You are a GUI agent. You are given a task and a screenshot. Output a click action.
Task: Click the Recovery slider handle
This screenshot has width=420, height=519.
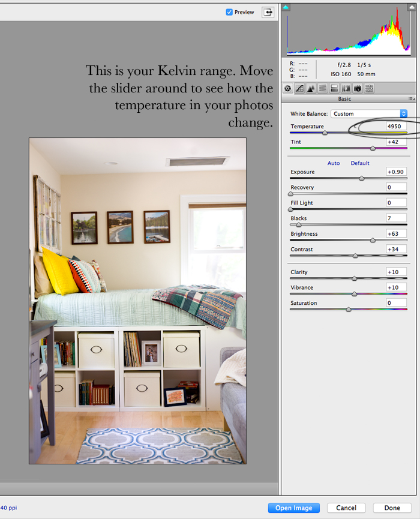[290, 194]
